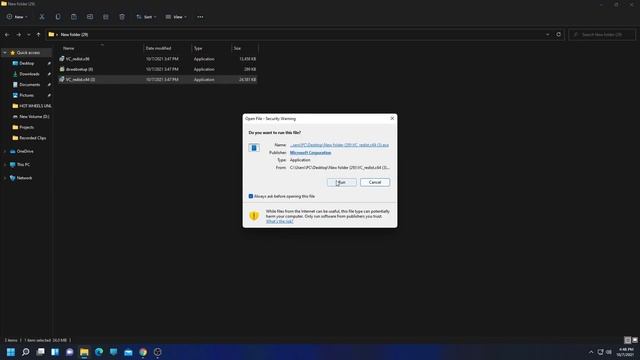Switch to large thumbnails view icon in status bar
This screenshot has width=640, height=360.
[x=635, y=340]
